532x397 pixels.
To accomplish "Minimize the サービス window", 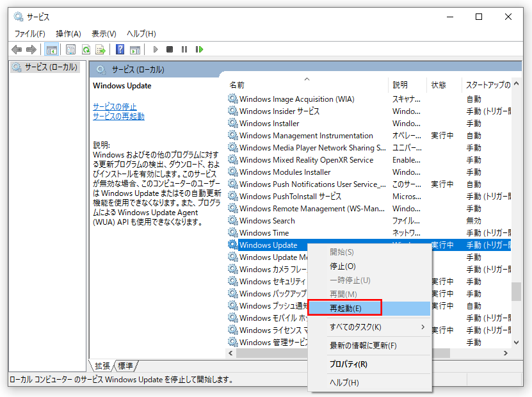I will pos(450,17).
